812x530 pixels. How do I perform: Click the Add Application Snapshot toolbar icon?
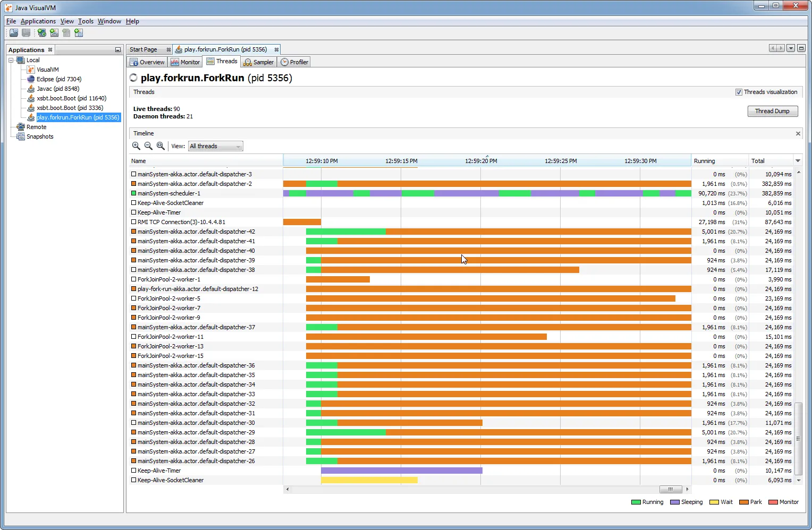[x=79, y=33]
